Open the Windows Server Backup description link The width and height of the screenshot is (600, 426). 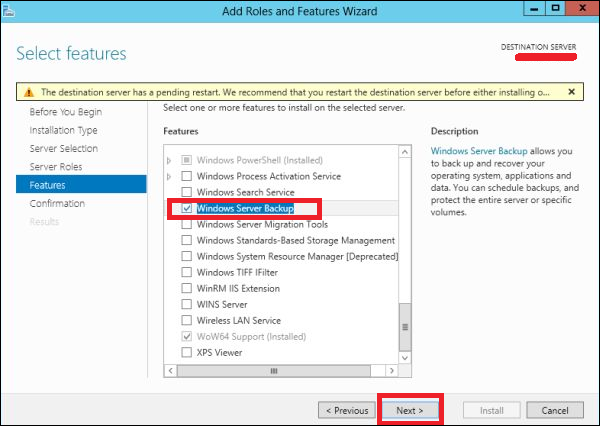[x=479, y=151]
